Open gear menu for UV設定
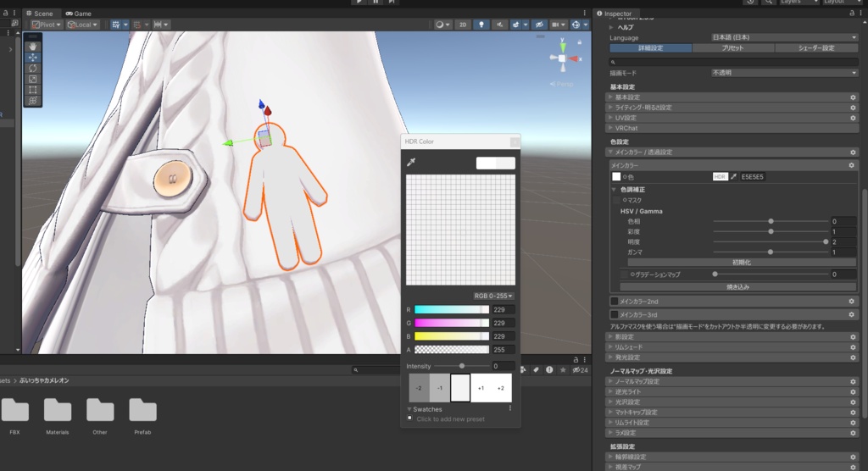The width and height of the screenshot is (868, 471). click(x=853, y=118)
